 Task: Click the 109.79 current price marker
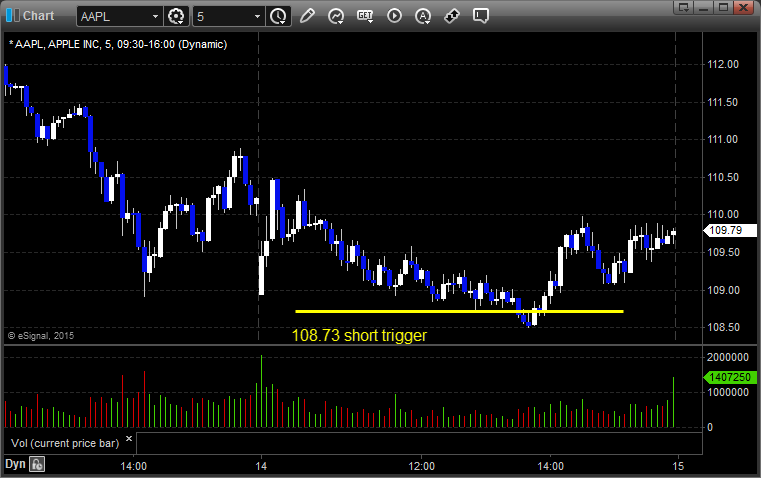[730, 231]
